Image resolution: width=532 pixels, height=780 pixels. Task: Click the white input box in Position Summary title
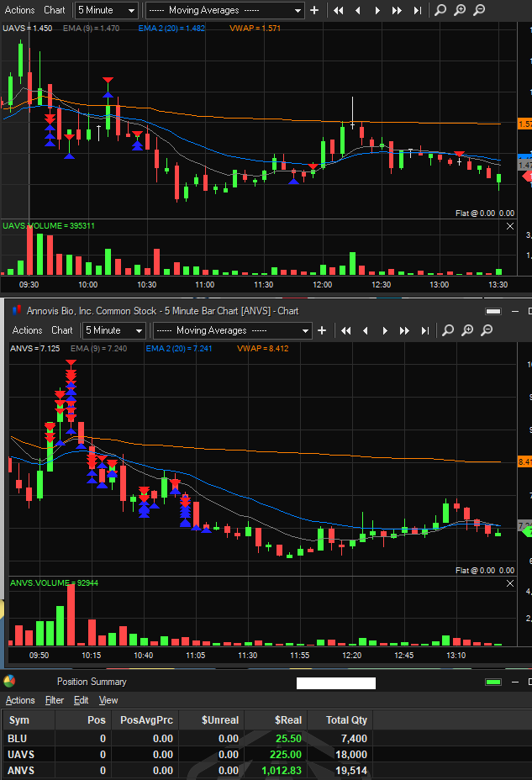click(336, 683)
